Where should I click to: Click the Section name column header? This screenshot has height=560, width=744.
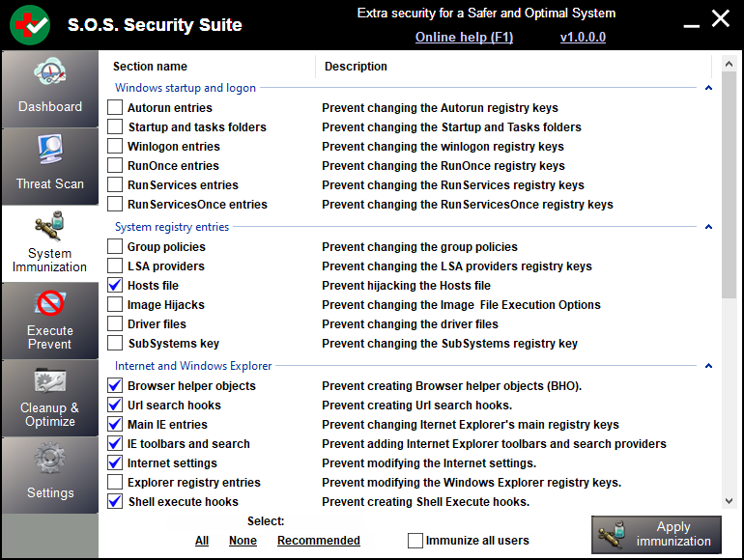point(150,67)
